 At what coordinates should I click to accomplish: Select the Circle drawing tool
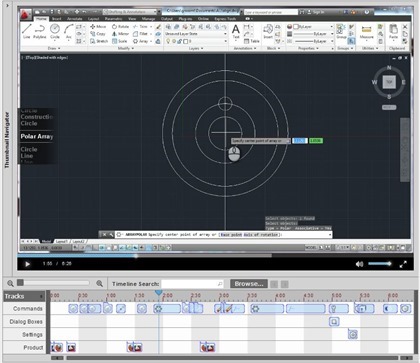55,31
